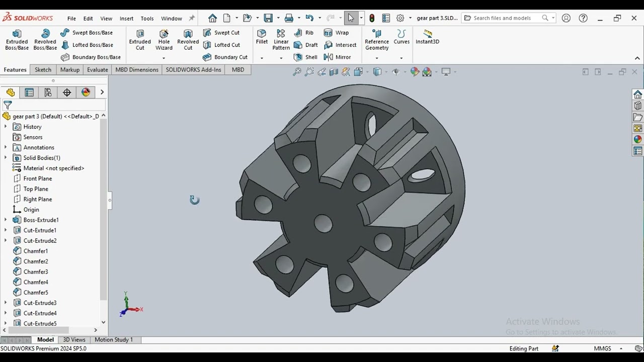This screenshot has width=644, height=362.
Task: Choose Lofted Cut
Action: pyautogui.click(x=221, y=45)
